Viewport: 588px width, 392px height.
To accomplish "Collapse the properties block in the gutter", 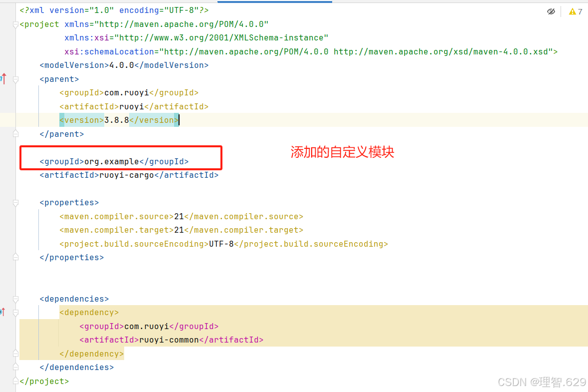I will click(15, 202).
